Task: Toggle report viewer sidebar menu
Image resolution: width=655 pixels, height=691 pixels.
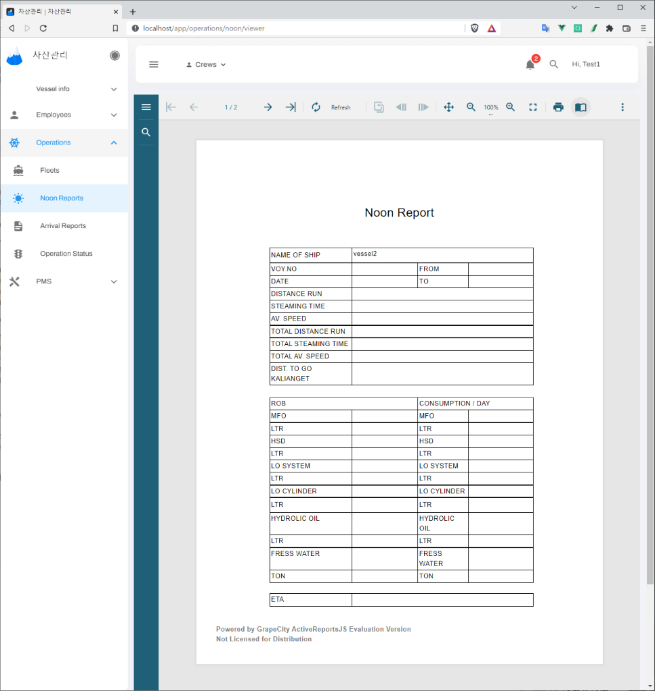Action: [x=146, y=107]
